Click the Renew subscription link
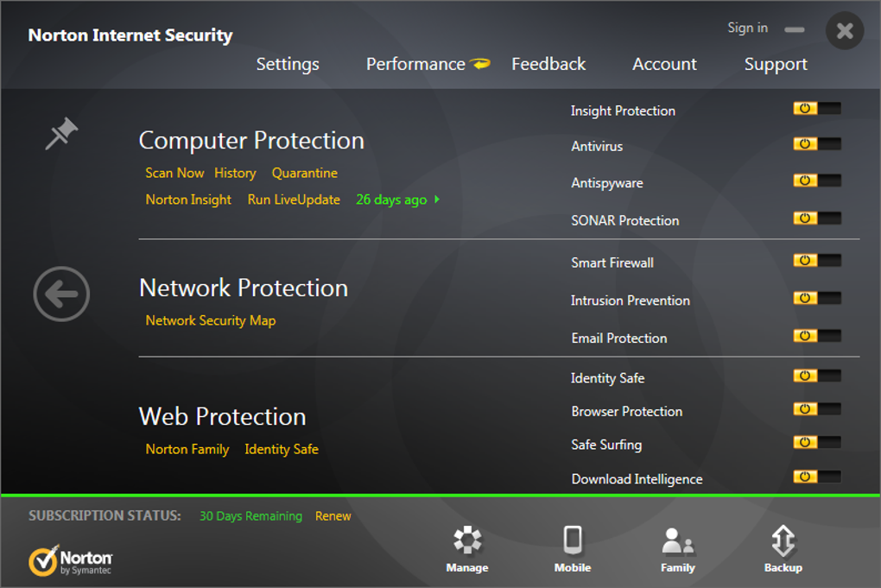 (x=333, y=516)
